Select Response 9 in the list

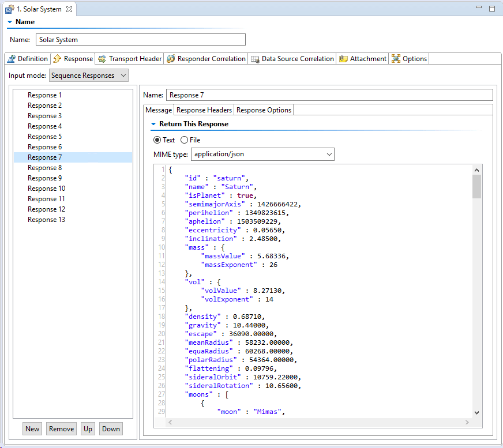pyautogui.click(x=73, y=178)
